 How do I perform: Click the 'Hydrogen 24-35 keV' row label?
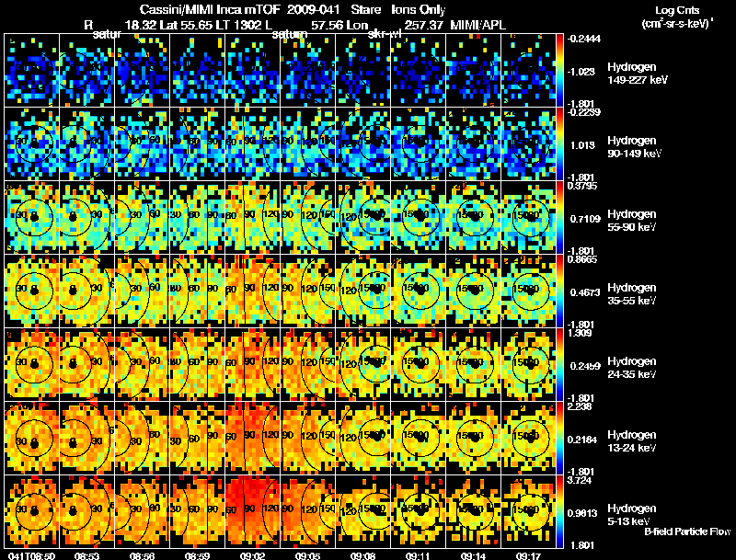pyautogui.click(x=631, y=368)
